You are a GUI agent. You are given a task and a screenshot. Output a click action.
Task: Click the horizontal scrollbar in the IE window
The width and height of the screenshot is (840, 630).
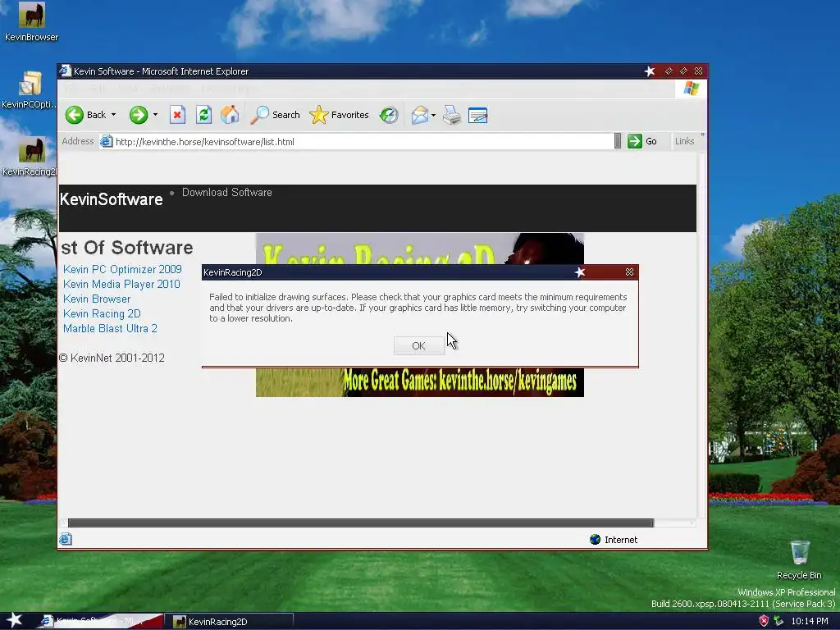coord(361,523)
